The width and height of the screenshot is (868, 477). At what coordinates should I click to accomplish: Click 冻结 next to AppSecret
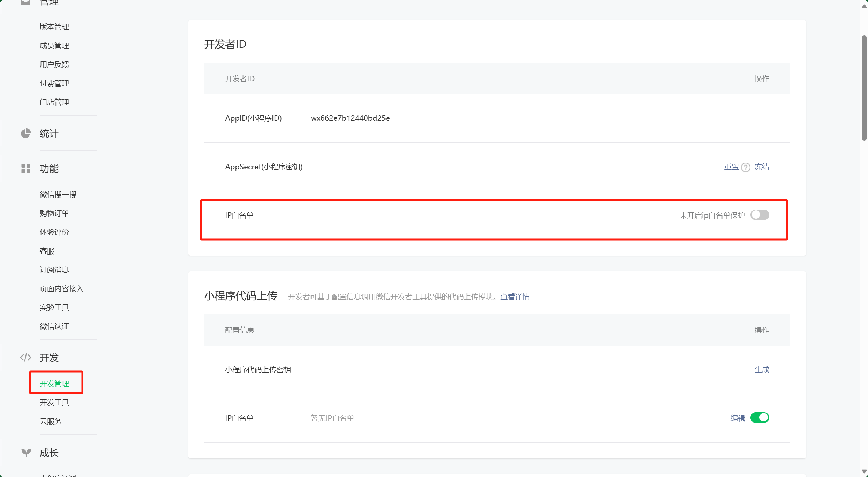[762, 167]
